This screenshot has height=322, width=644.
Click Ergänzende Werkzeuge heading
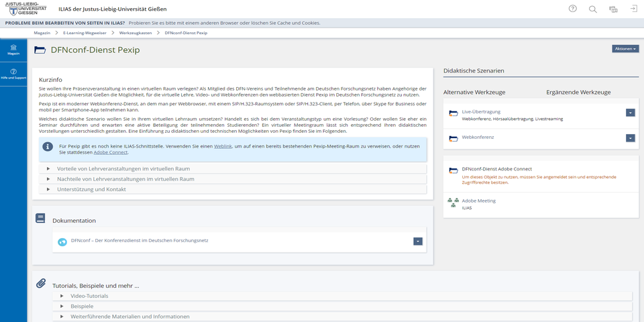[578, 93]
